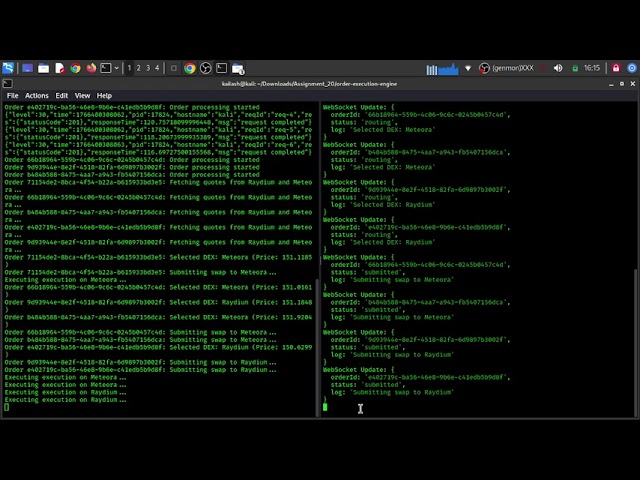Screen dimensions: 640x480
Task: Lock the screen with padlock icon
Action: tap(616, 68)
